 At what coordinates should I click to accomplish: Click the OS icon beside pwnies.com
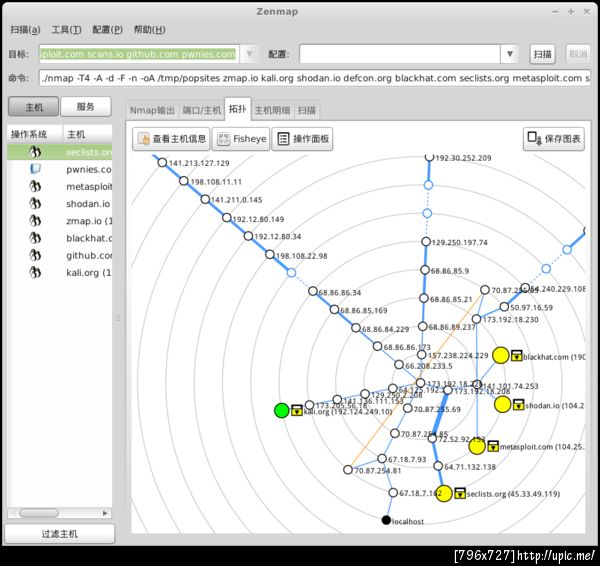[35, 169]
